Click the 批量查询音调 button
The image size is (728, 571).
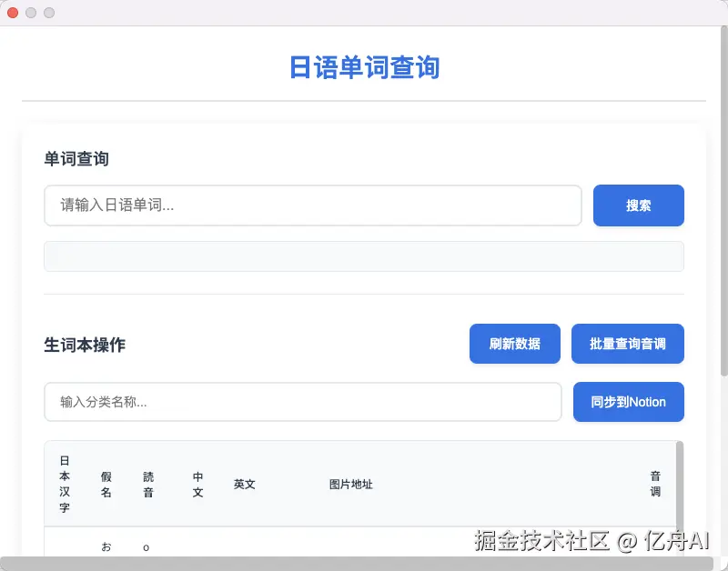point(627,344)
